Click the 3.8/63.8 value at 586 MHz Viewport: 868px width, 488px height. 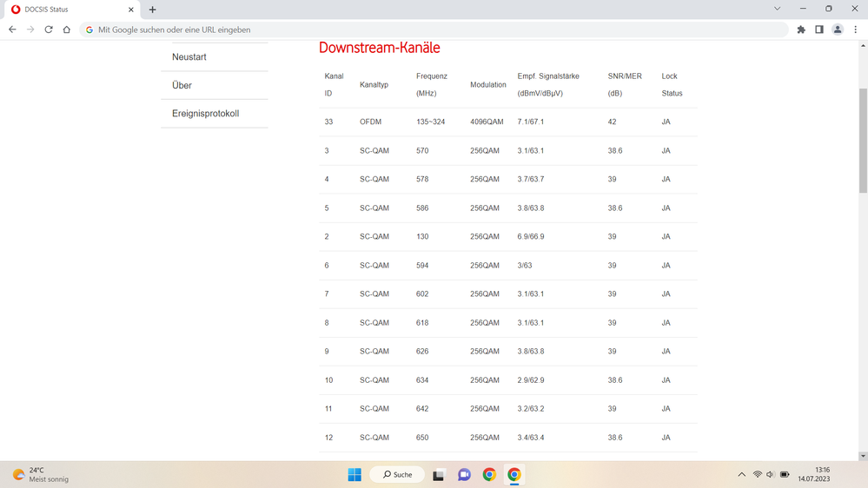tap(530, 208)
